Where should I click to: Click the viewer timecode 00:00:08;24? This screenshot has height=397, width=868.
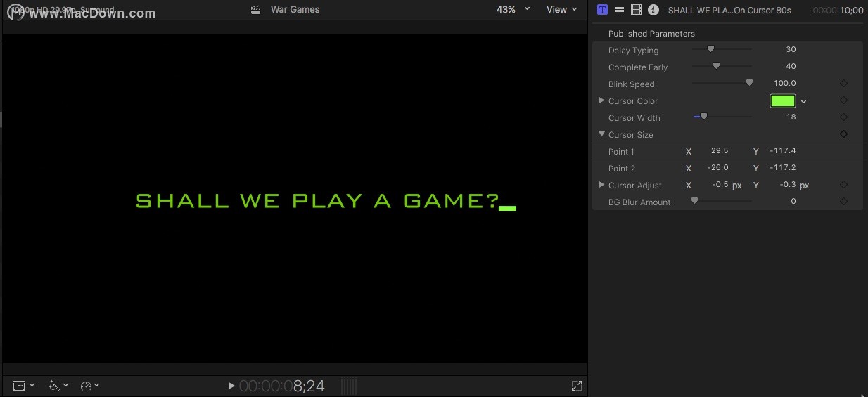(281, 386)
